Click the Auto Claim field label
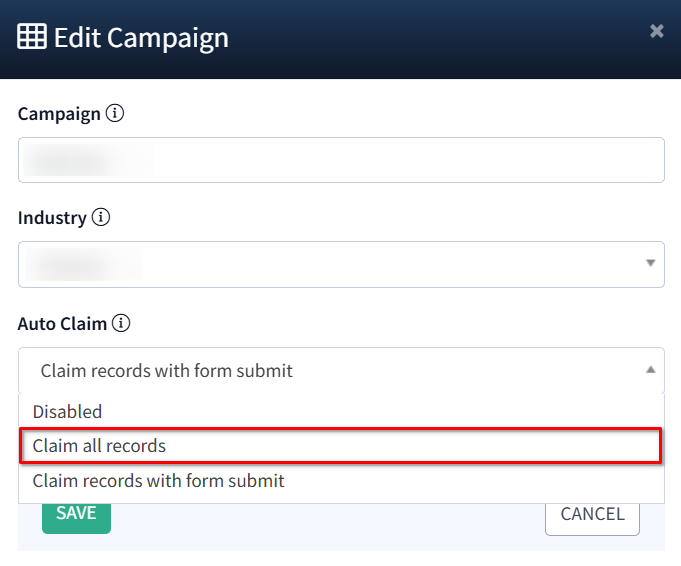The height and width of the screenshot is (566, 681). [63, 324]
